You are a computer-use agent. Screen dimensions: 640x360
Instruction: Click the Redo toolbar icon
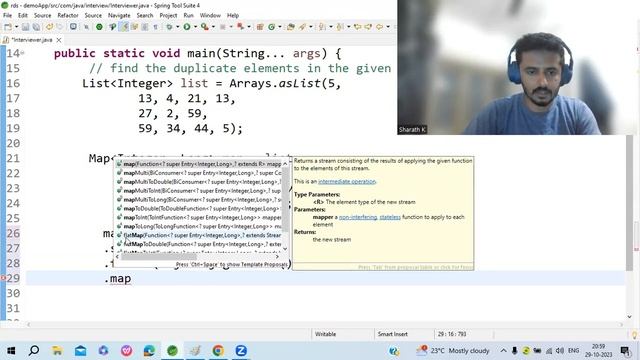[60, 27]
